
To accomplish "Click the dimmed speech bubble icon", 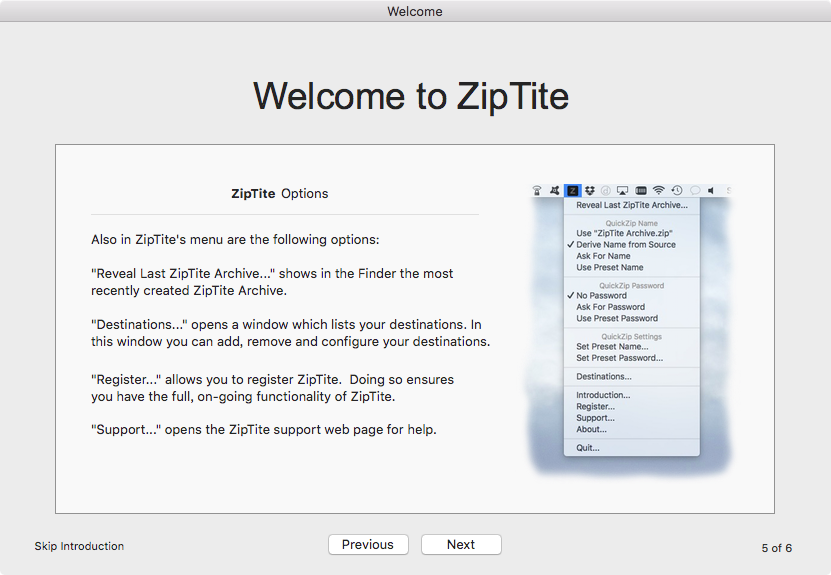I will click(x=695, y=190).
